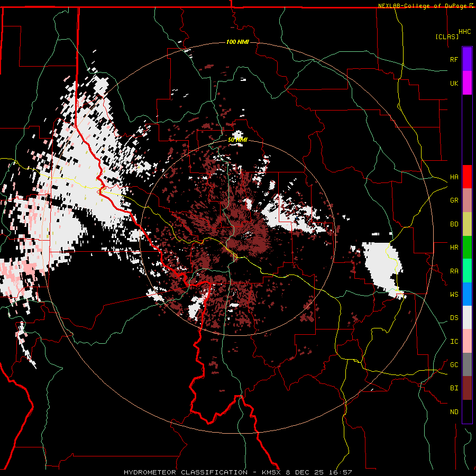Click the HR green legend swatch
Viewport: 476px width, 476px height.
pyautogui.click(x=467, y=248)
